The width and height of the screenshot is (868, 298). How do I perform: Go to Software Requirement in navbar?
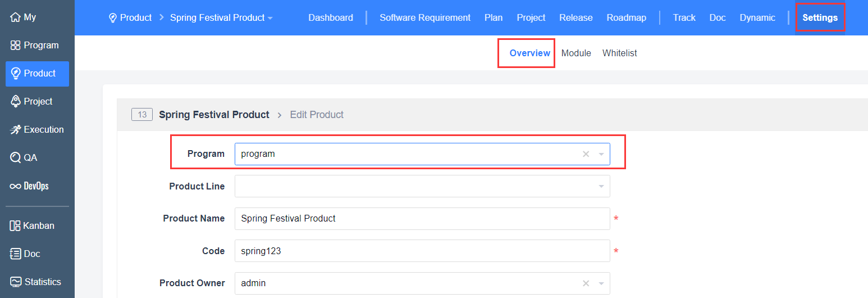pyautogui.click(x=424, y=18)
